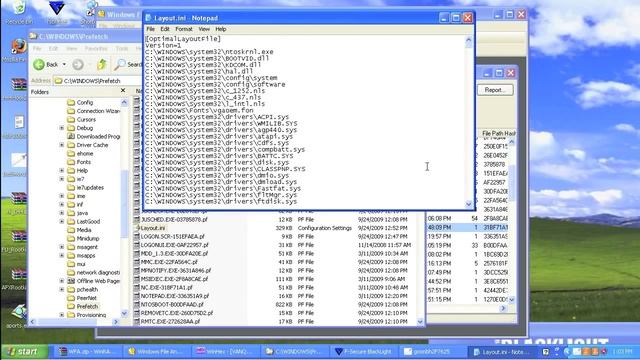Viewport: 640px width, 360px height.
Task: Open the View menu in Notepad
Action: [204, 29]
